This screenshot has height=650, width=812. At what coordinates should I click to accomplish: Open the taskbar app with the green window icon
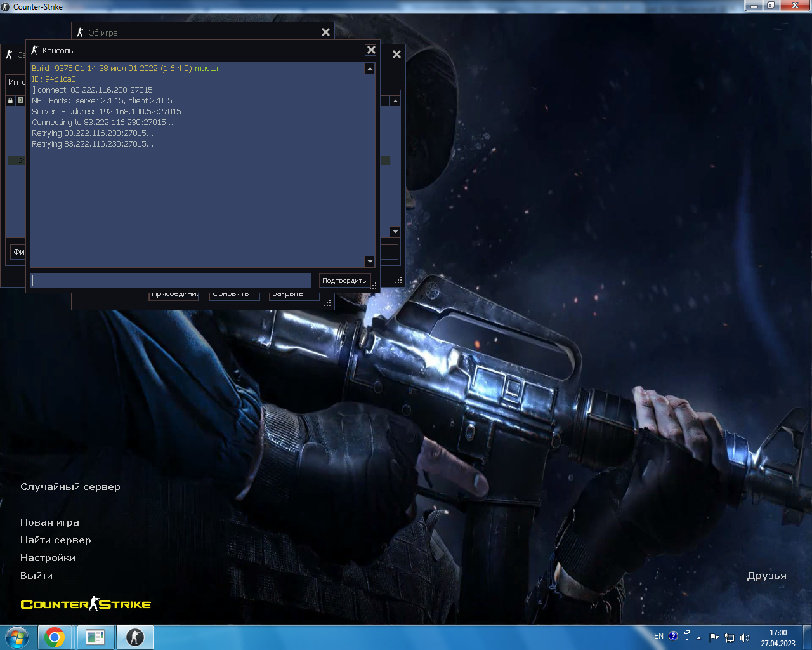click(95, 637)
